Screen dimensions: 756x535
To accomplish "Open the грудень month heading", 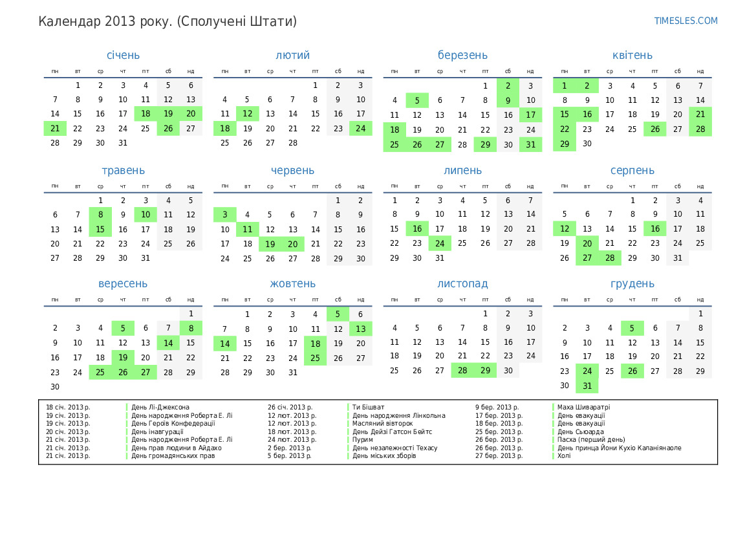I will 632,283.
